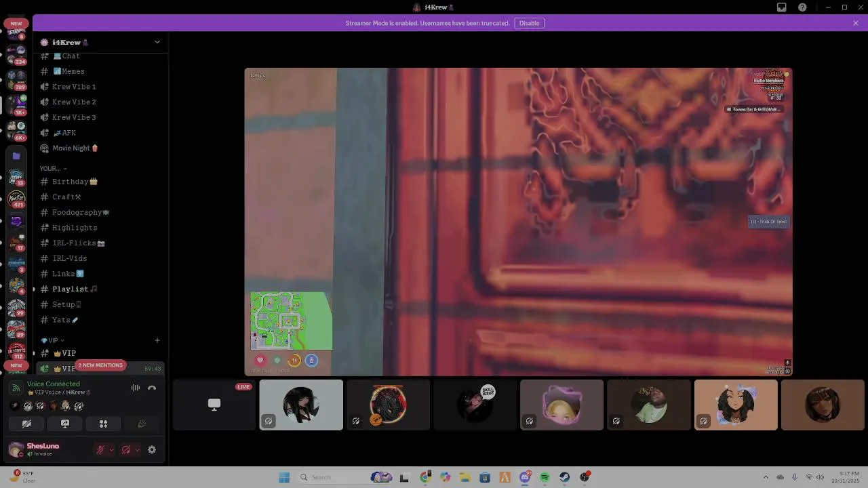Select blonde hair pink cat frame tile
This screenshot has height=488, width=868.
(561, 405)
